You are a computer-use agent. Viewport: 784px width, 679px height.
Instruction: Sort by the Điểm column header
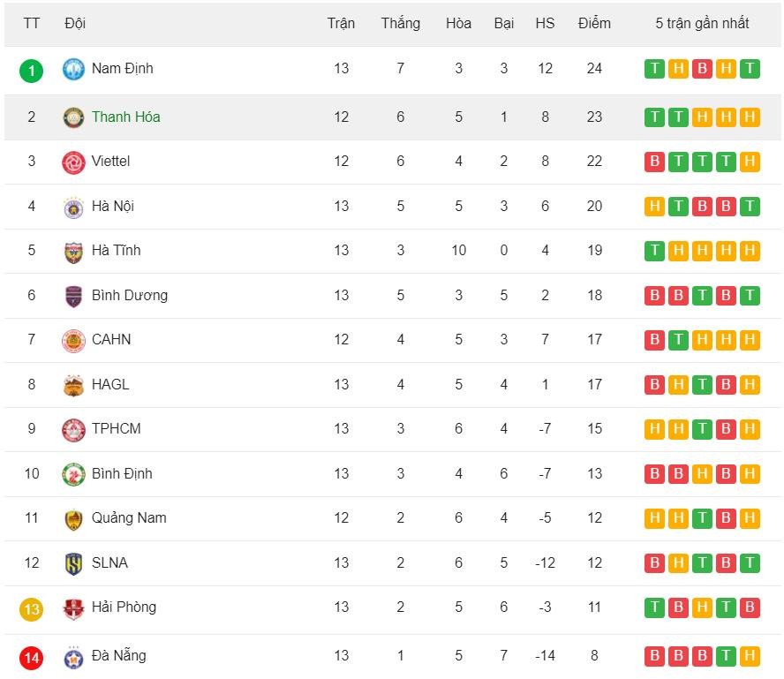[594, 23]
